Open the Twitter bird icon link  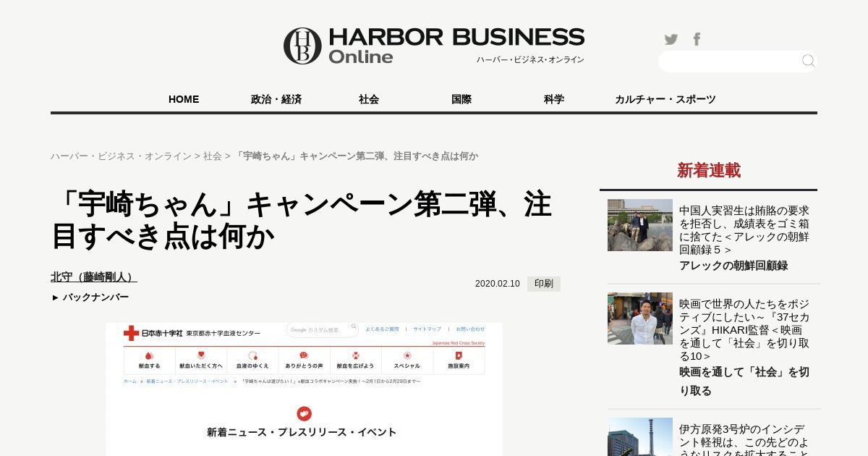pyautogui.click(x=671, y=39)
